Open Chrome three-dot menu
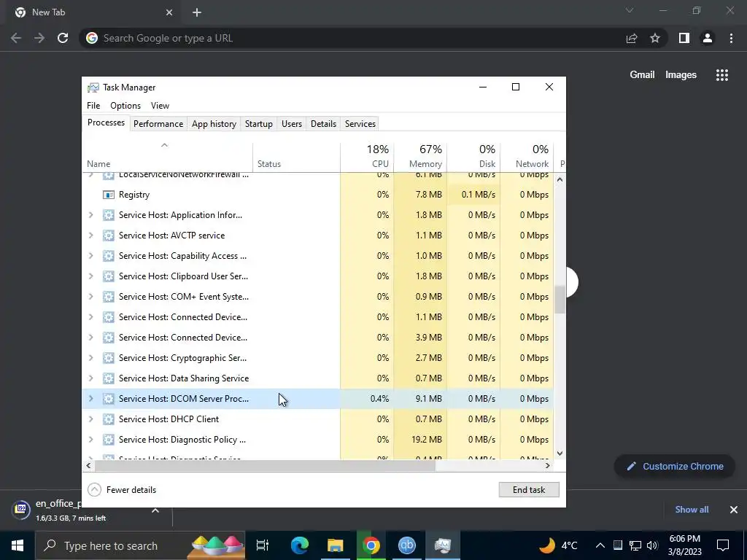The image size is (747, 560). (731, 38)
